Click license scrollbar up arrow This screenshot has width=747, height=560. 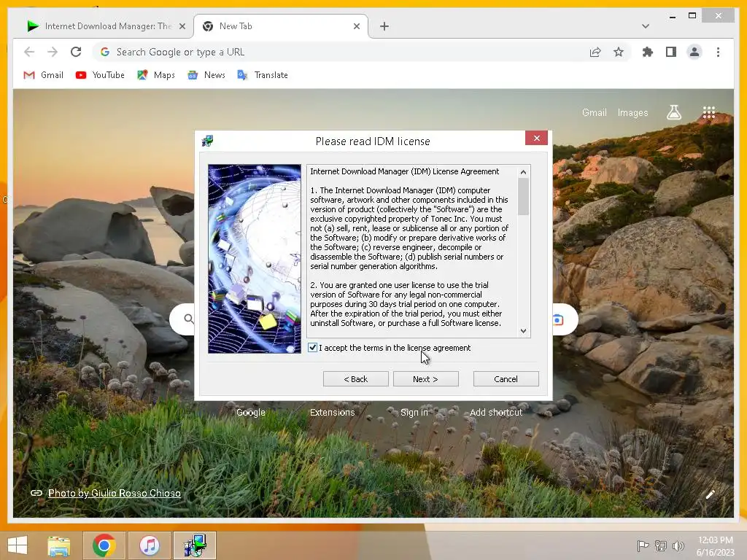[x=523, y=171]
